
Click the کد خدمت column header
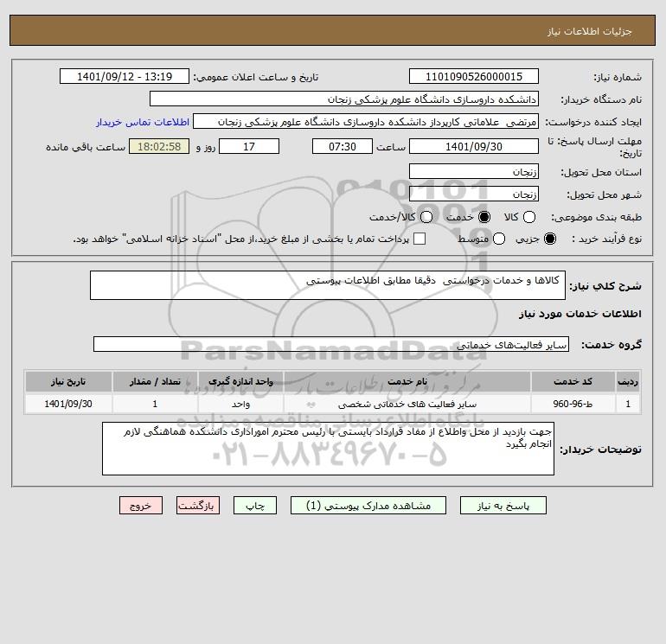tap(573, 381)
